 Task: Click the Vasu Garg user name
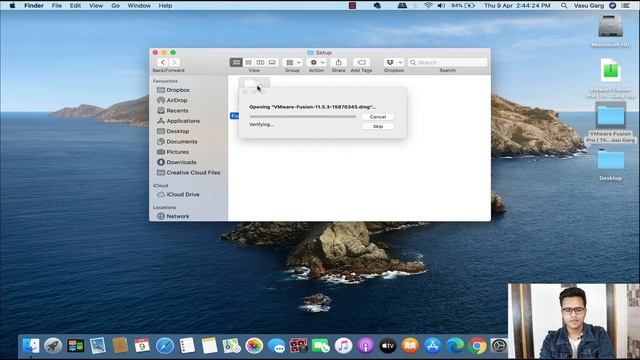point(588,5)
